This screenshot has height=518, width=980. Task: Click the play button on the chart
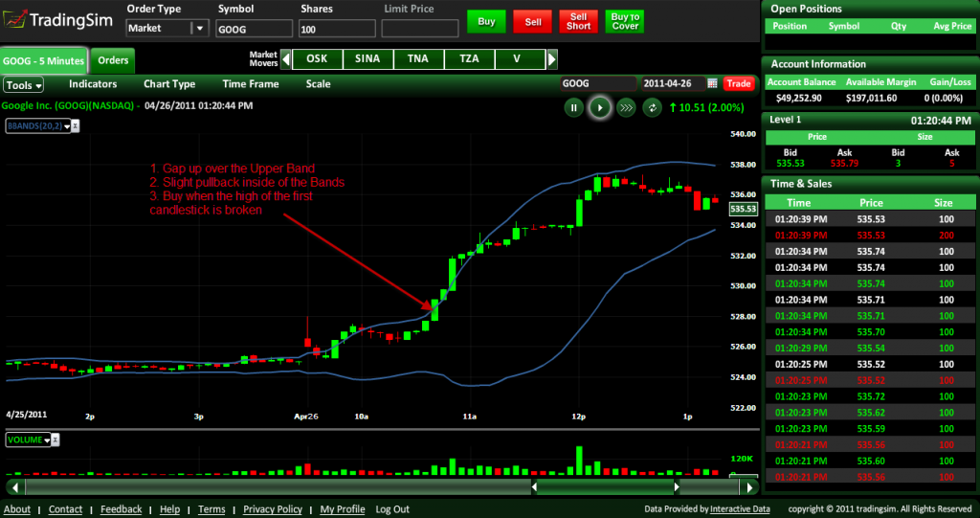pos(600,107)
